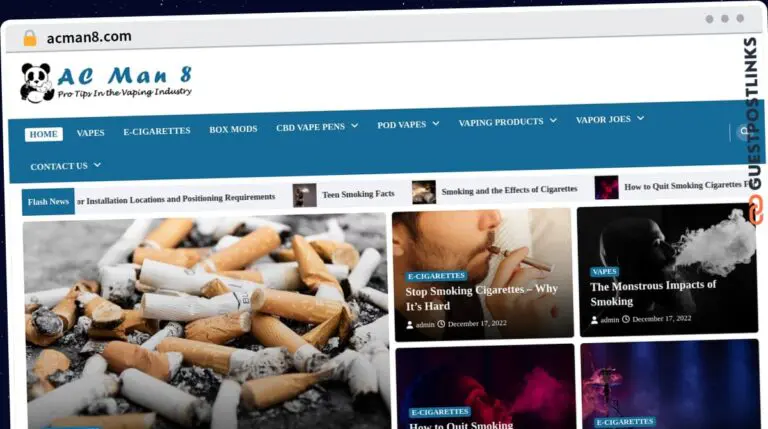Image resolution: width=768 pixels, height=429 pixels.
Task: Expand the CBD Vape Pens dropdown chevron
Action: click(x=355, y=126)
